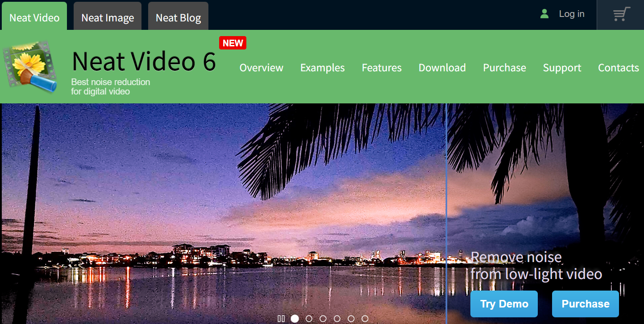Open the Features menu item
The image size is (644, 324).
[382, 68]
